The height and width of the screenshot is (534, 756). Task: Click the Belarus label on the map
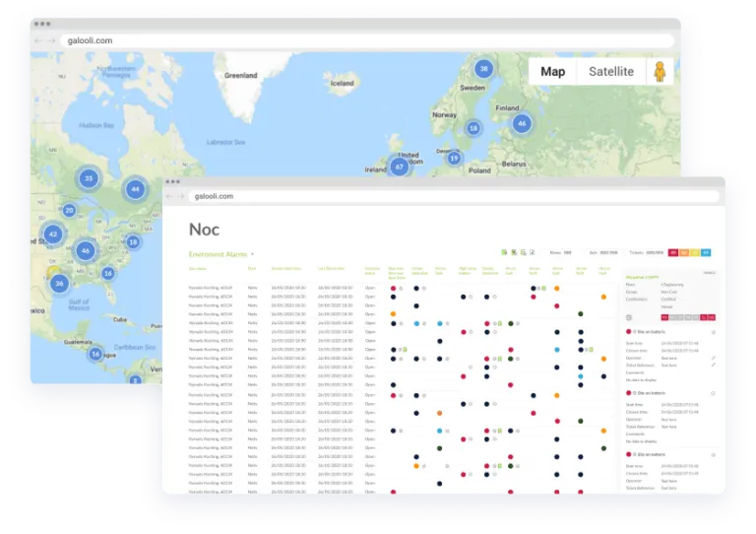tap(514, 164)
